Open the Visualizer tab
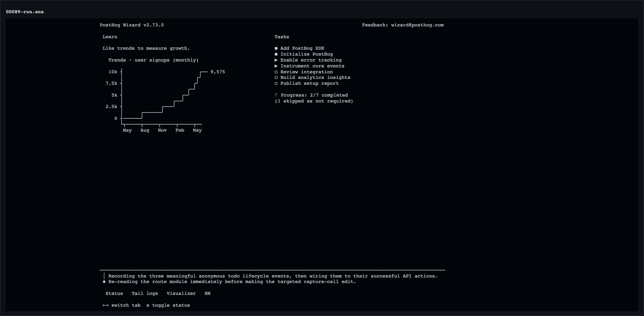The image size is (644, 316). [181, 293]
